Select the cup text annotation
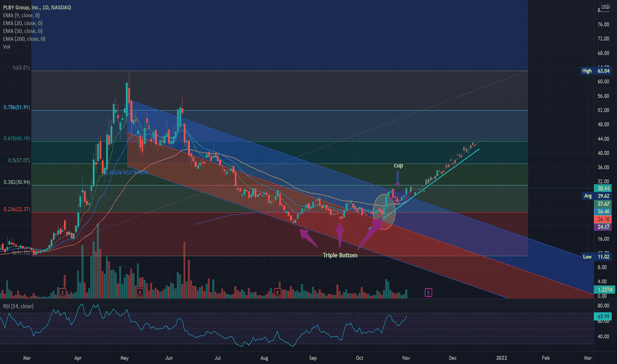Screen dimensions: 617x364 point(399,165)
